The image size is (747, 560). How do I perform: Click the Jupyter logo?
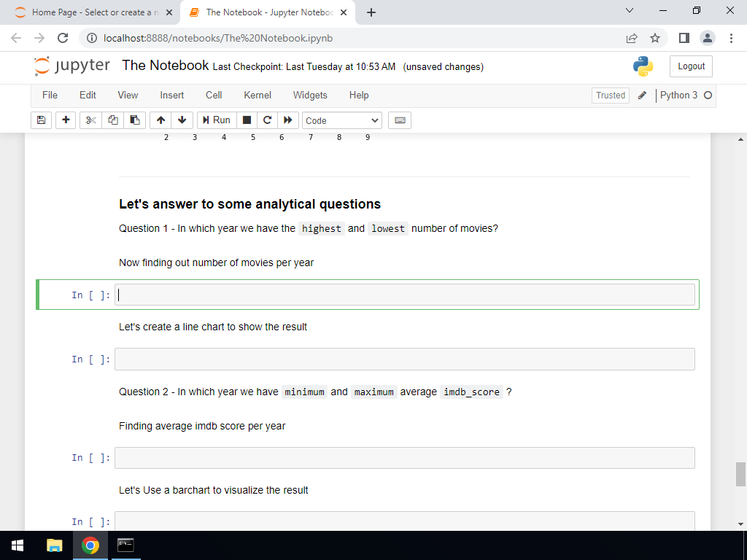click(x=72, y=66)
